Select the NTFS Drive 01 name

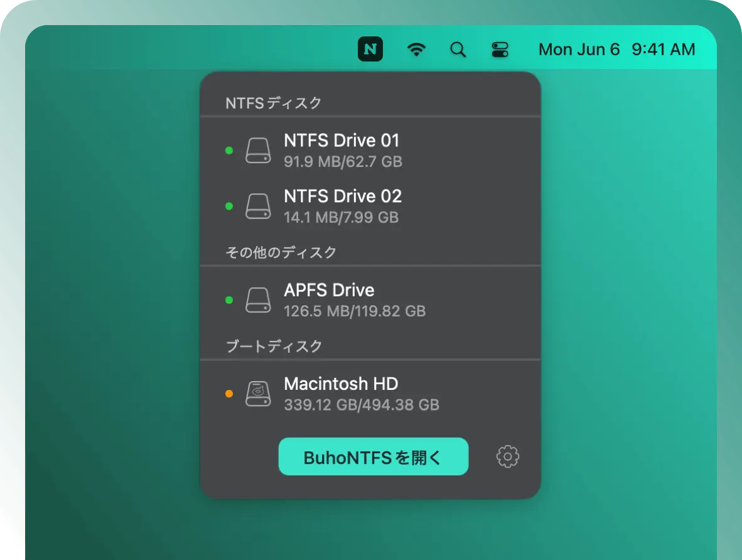(x=341, y=141)
